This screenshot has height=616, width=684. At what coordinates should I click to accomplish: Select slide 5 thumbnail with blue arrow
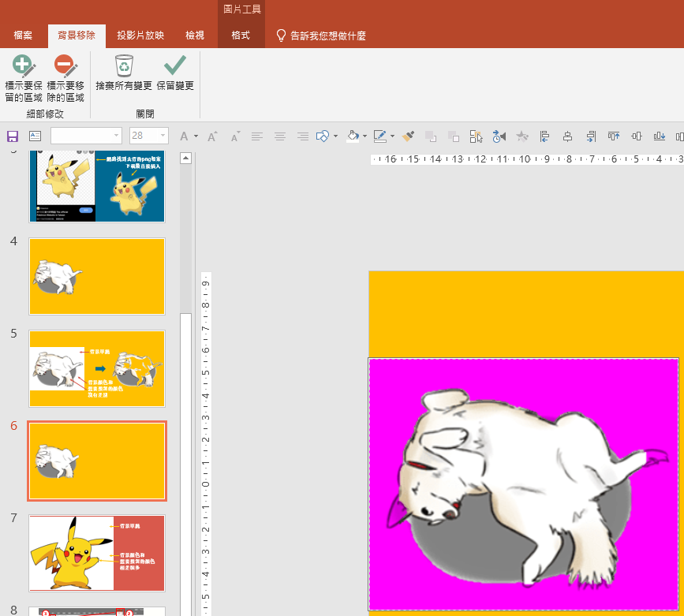(97, 368)
